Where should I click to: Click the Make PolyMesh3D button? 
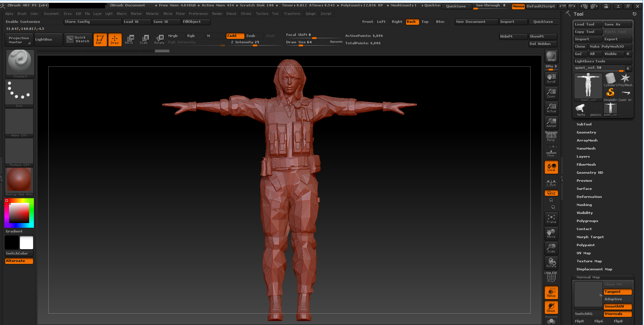click(x=610, y=46)
